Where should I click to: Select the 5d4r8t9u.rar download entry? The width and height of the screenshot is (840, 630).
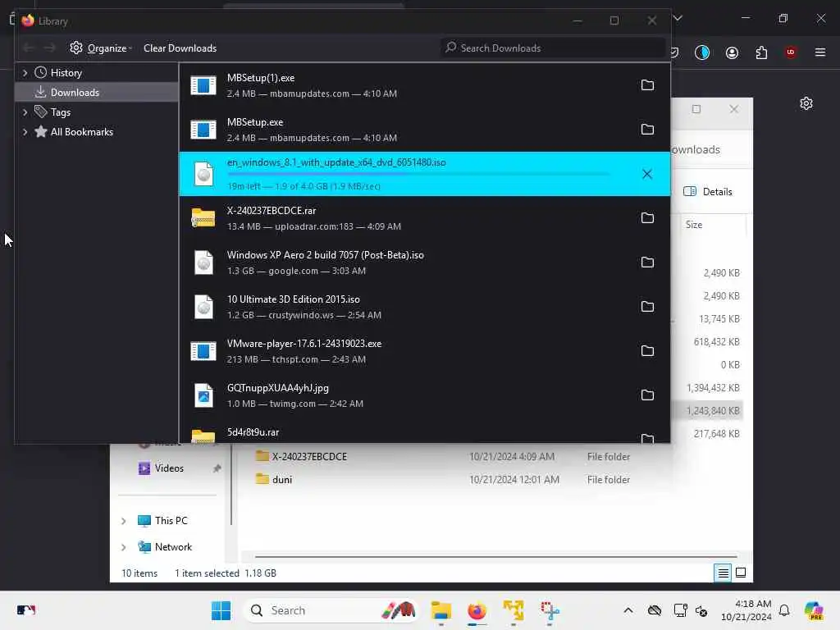pos(424,434)
